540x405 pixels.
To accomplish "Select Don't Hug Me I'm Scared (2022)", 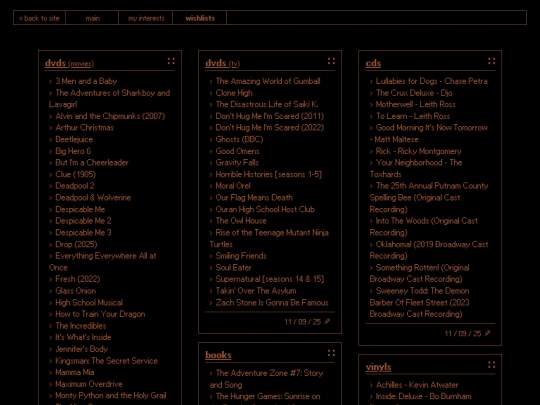I will (x=270, y=128).
